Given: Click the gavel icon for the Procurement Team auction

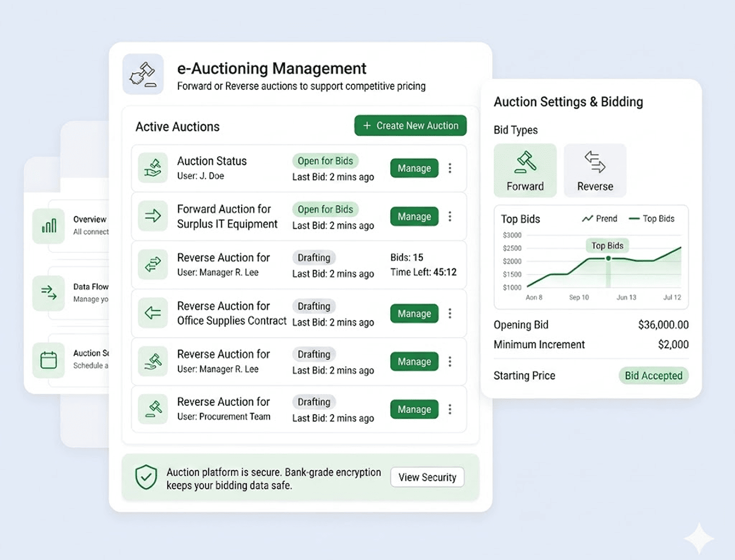Looking at the screenshot, I should pos(153,409).
